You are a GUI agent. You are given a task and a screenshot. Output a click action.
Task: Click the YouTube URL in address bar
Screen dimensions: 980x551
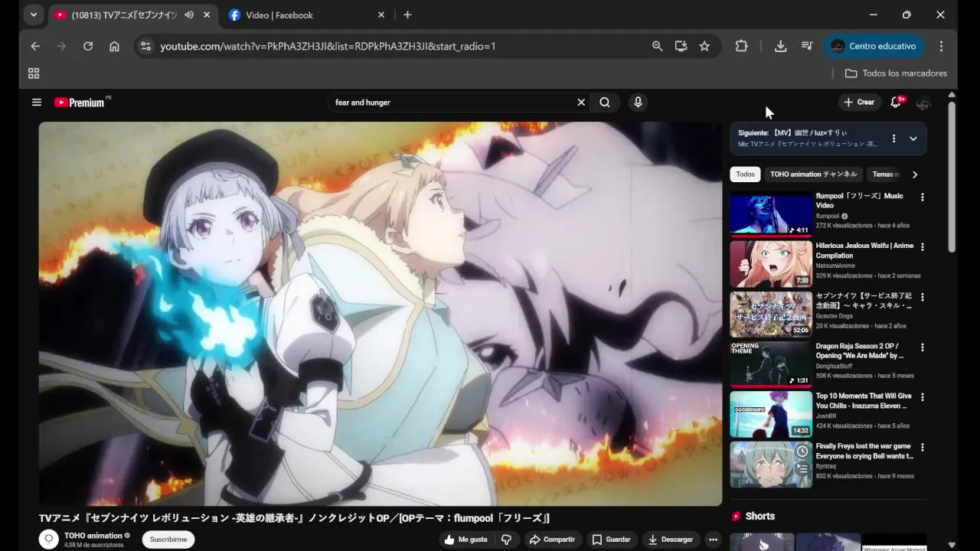[328, 46]
